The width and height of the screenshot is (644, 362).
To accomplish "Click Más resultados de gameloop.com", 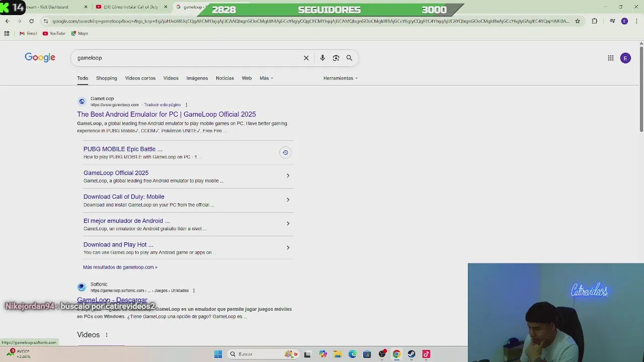I will tap(120, 267).
